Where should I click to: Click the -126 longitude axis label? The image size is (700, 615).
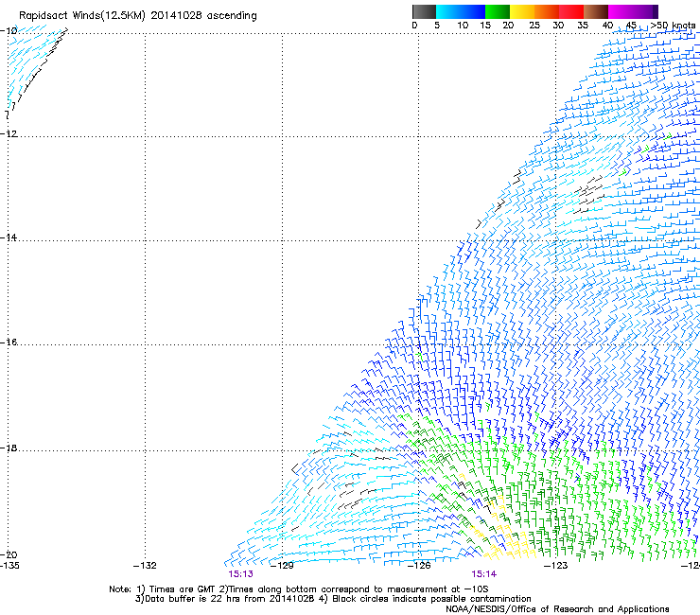click(419, 566)
